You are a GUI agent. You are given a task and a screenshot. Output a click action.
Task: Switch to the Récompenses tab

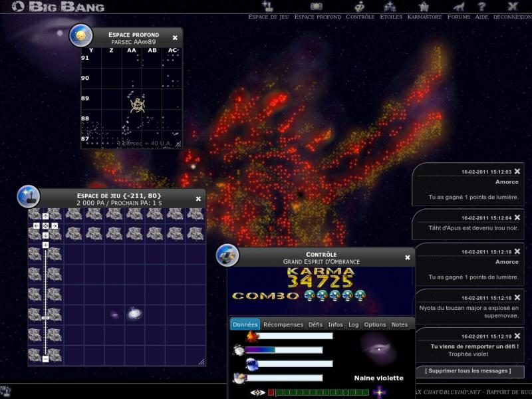click(x=283, y=325)
